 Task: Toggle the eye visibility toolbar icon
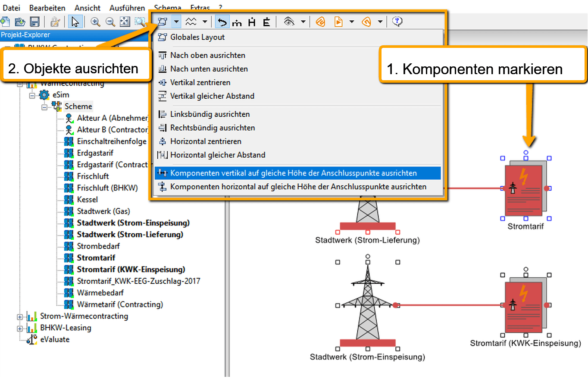pos(289,22)
